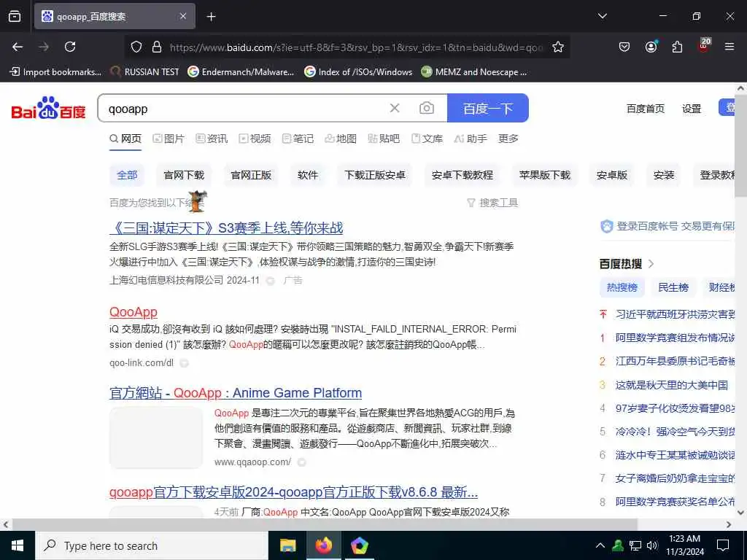
Task: Open Pocket save icon
Action: click(x=624, y=47)
